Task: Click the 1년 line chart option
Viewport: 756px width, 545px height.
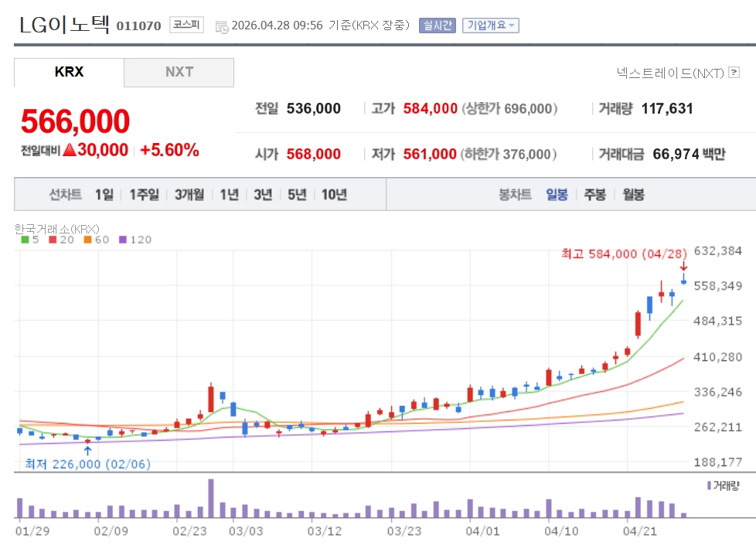Action: 229,195
